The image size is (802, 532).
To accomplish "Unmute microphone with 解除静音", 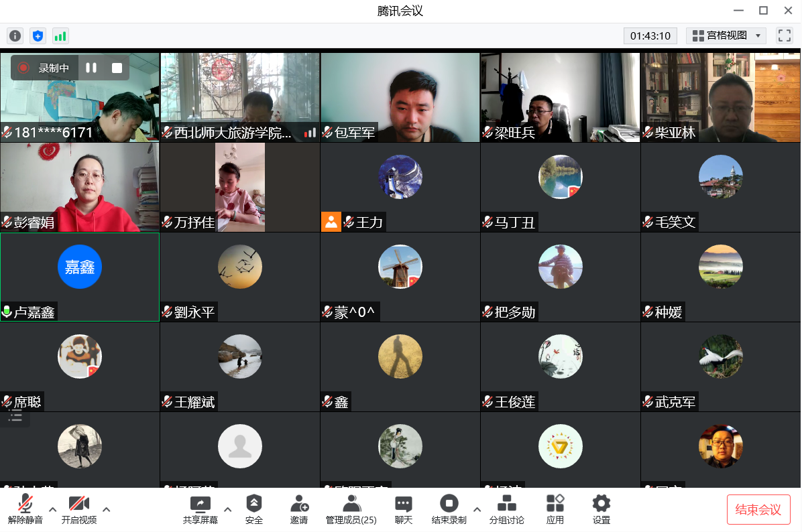I will (25, 509).
